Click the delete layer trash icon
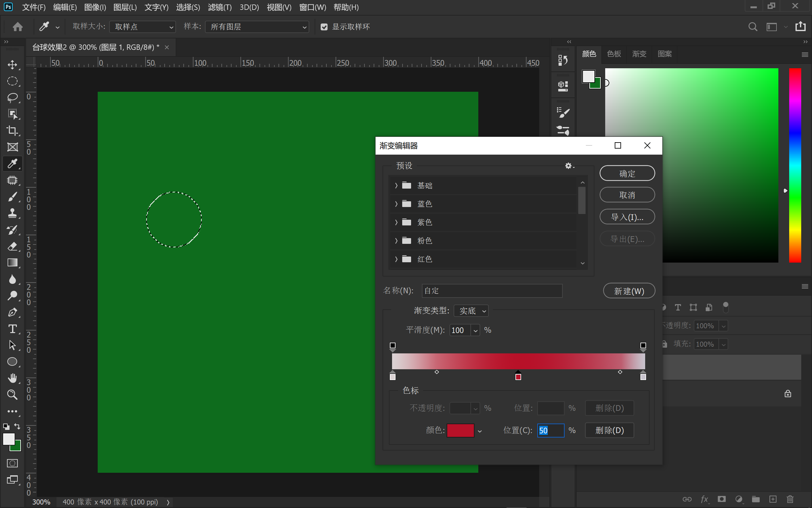Viewport: 812px width, 508px height. pos(790,499)
